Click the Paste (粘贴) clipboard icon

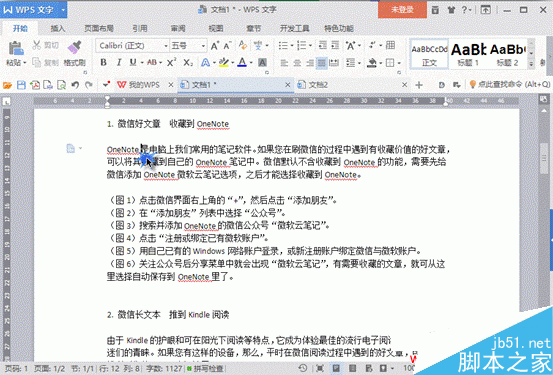click(x=16, y=48)
